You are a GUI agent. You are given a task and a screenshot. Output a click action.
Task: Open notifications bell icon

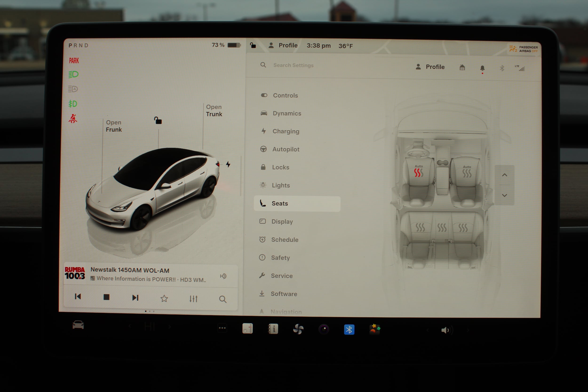(482, 68)
